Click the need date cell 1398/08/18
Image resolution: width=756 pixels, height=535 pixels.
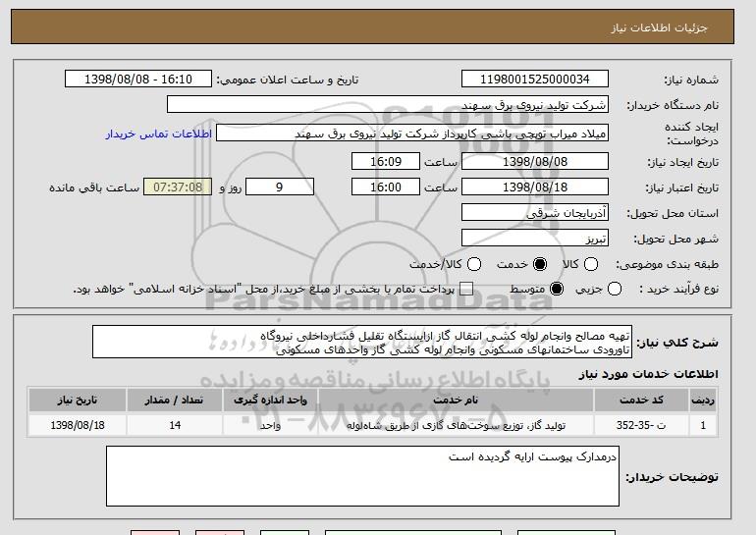pyautogui.click(x=78, y=425)
